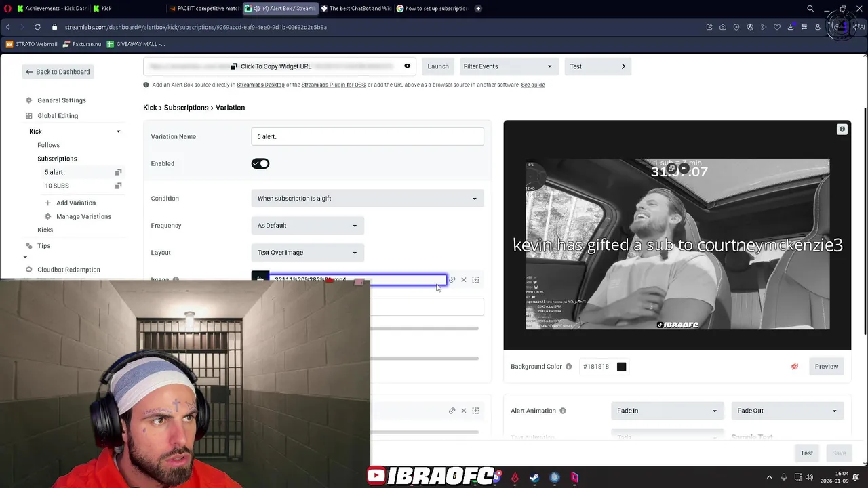Remove the Image file with X icon
This screenshot has height=488, width=868.
click(464, 280)
